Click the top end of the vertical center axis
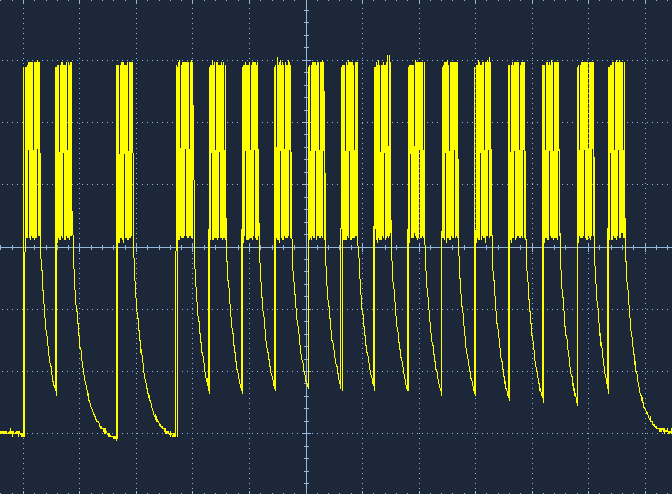 click(306, 4)
